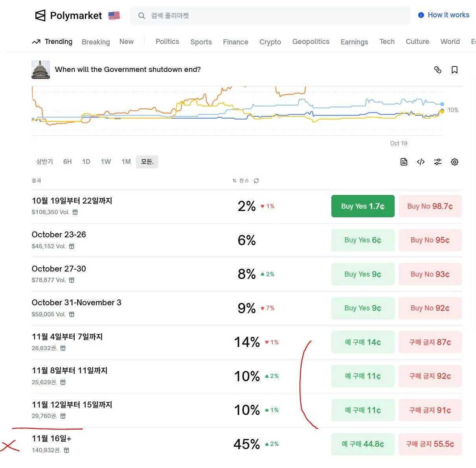Screen dimensions: 476x468
Task: Click the Polymarket logo
Action: pyautogui.click(x=69, y=16)
